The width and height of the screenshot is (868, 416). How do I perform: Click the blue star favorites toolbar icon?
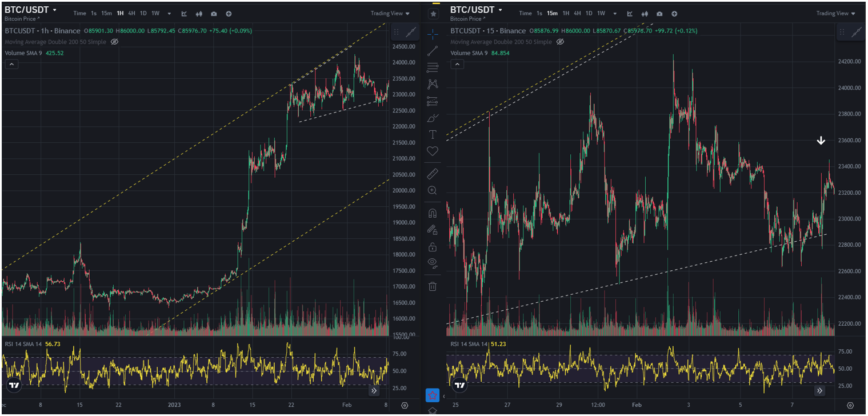pos(433,395)
